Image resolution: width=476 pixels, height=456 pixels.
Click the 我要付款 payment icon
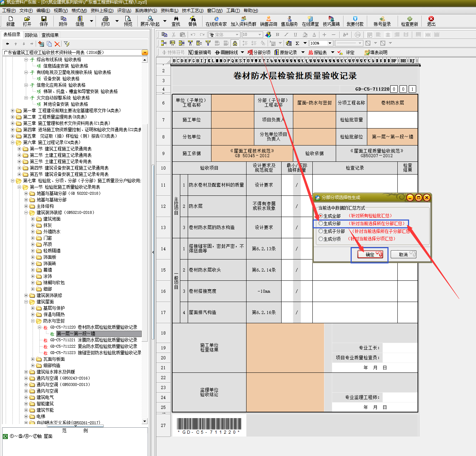[355, 21]
